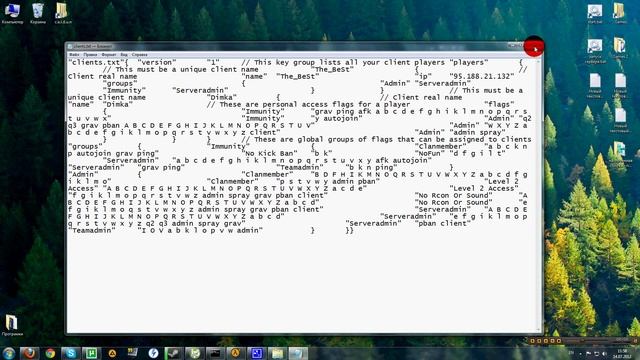
Task: Select the second .bat shortcut on desktop
Action: (x=594, y=51)
